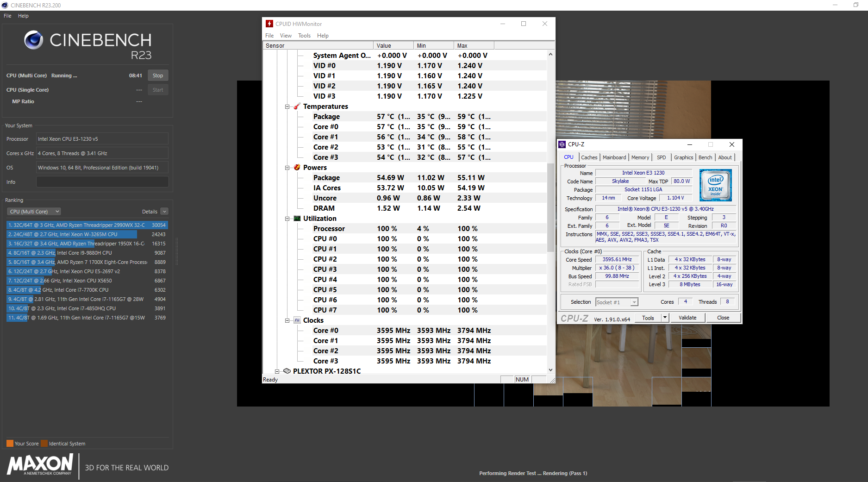
Task: Click the flame icon beside Powers
Action: (x=297, y=168)
